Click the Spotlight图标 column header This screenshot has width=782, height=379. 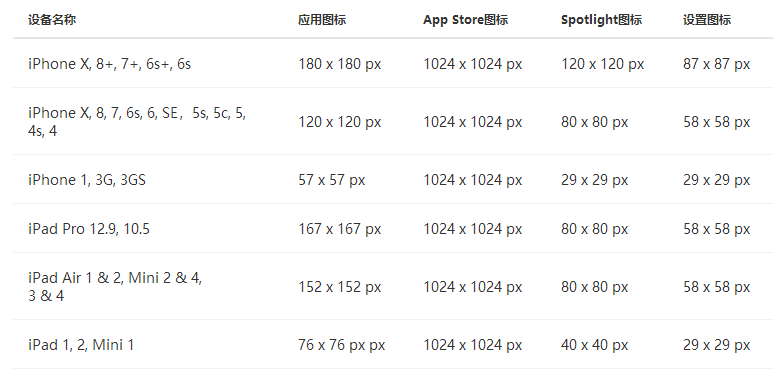coord(601,20)
